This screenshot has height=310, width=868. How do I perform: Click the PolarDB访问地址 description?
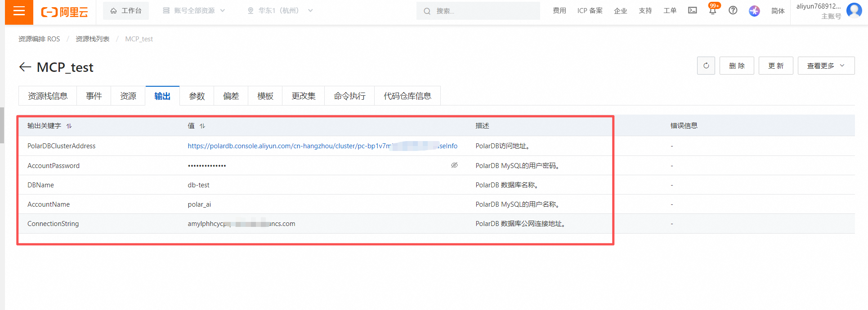[x=504, y=146]
